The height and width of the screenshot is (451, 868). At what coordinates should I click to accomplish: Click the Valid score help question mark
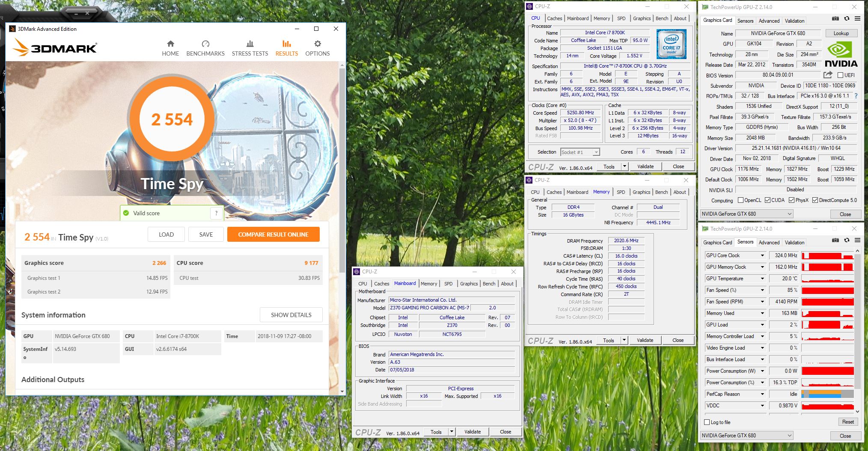click(x=217, y=213)
